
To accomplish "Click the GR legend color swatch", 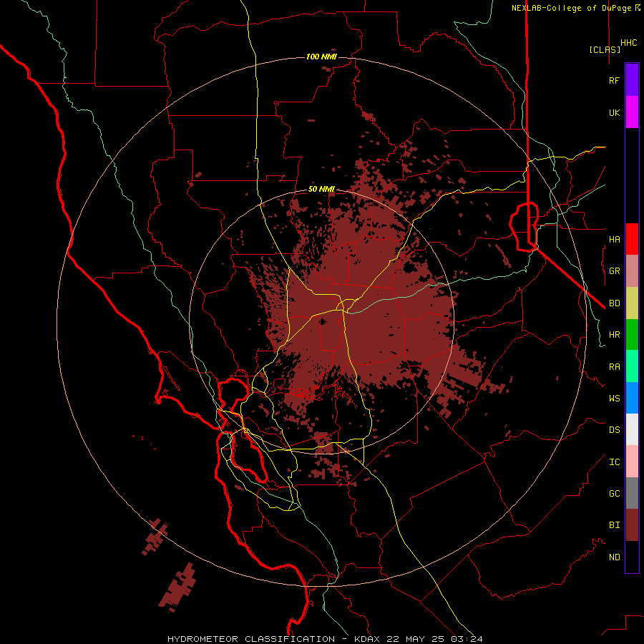I will click(632, 271).
